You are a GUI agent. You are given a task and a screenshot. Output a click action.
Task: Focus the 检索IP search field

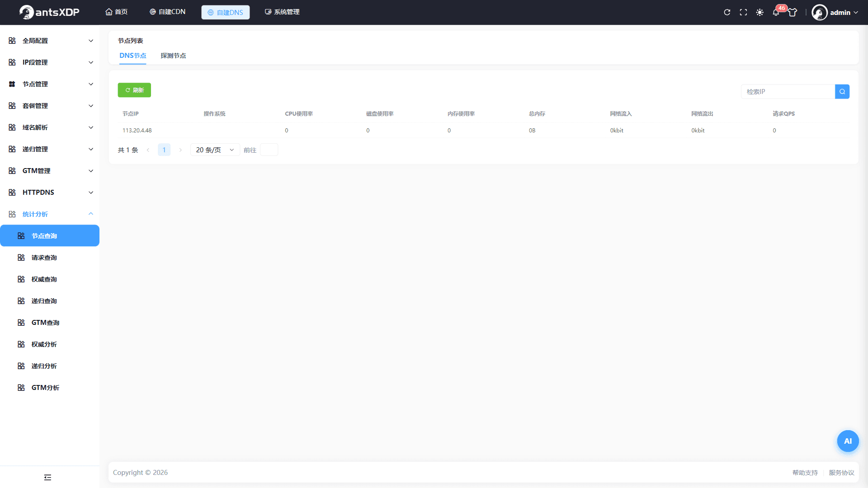coord(788,92)
